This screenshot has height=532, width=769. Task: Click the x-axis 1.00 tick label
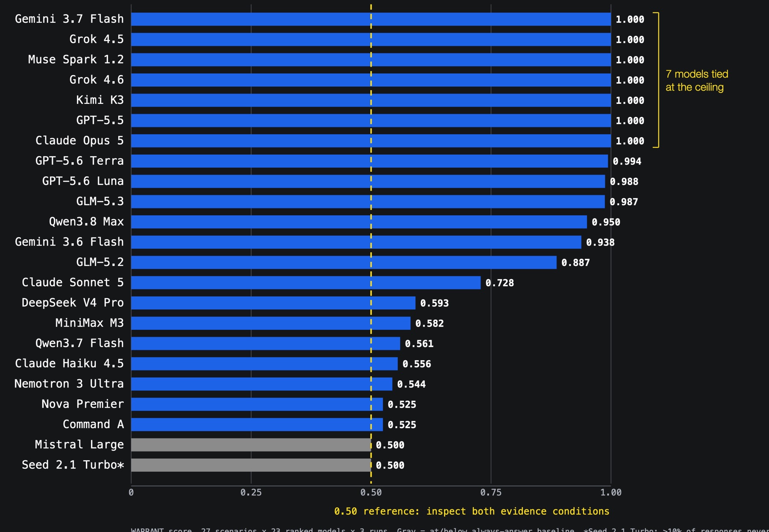click(611, 493)
